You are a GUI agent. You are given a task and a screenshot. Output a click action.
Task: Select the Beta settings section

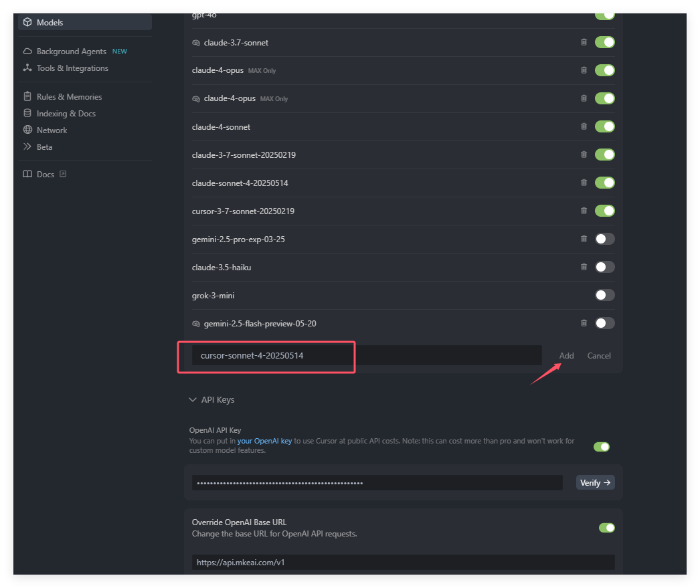pos(44,147)
